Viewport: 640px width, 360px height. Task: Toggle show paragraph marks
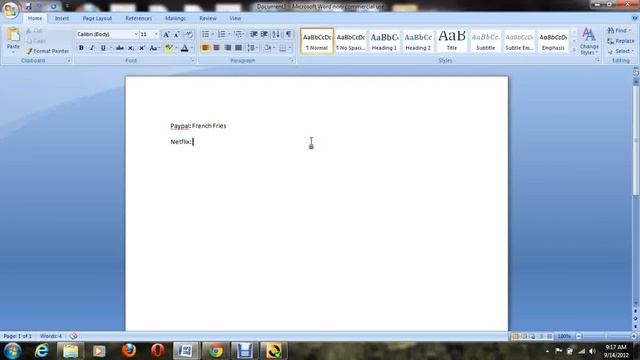click(288, 34)
